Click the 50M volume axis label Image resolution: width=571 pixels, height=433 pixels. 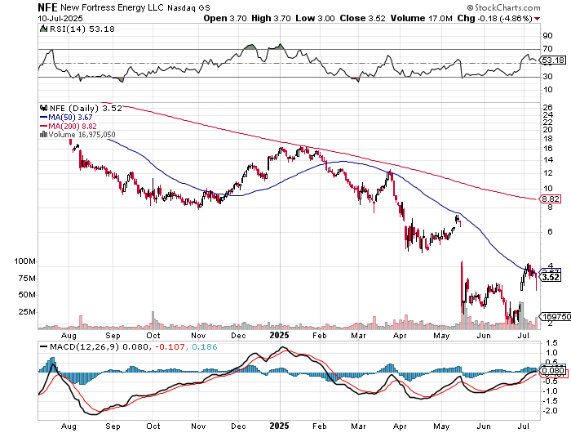(x=27, y=295)
